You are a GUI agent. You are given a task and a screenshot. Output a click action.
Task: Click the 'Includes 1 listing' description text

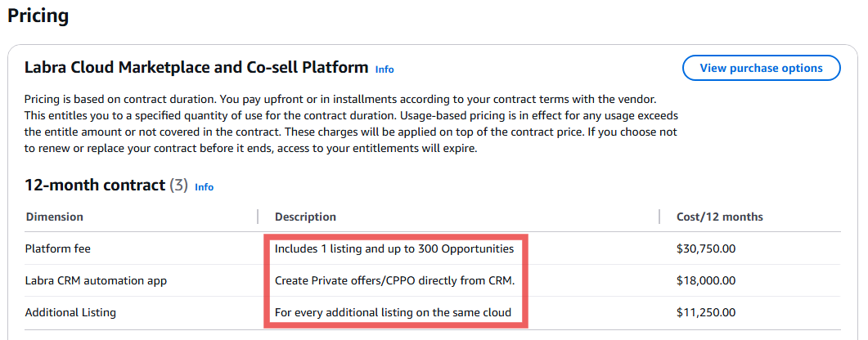[394, 248]
